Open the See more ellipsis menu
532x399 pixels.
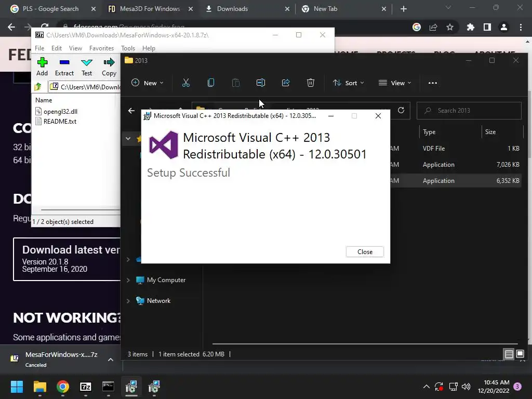(x=433, y=83)
